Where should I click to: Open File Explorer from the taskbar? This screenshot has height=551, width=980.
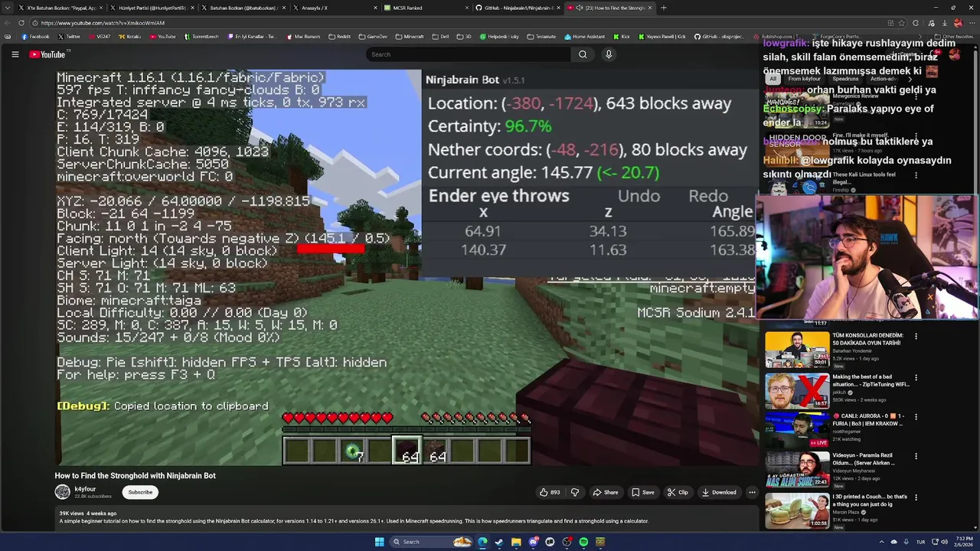point(516,542)
